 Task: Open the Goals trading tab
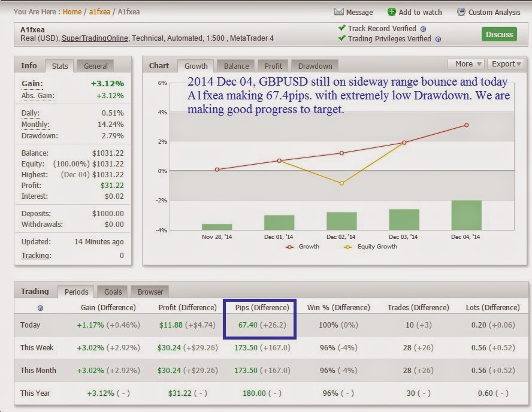(113, 292)
